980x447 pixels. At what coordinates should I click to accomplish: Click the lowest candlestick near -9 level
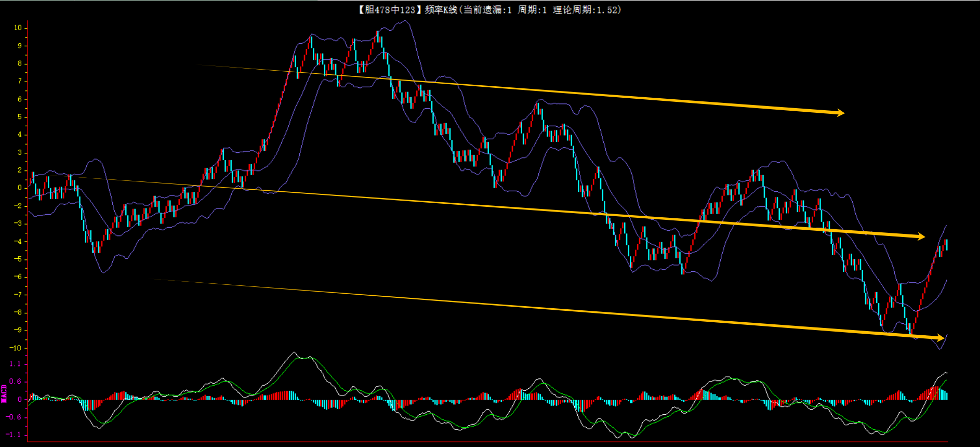pyautogui.click(x=910, y=327)
